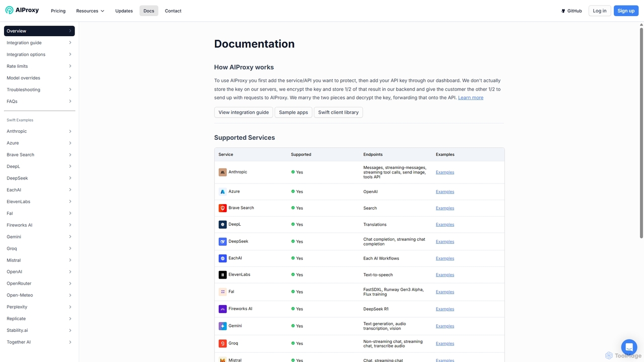
Task: Expand the Integration guide sidebar section
Action: (39, 43)
